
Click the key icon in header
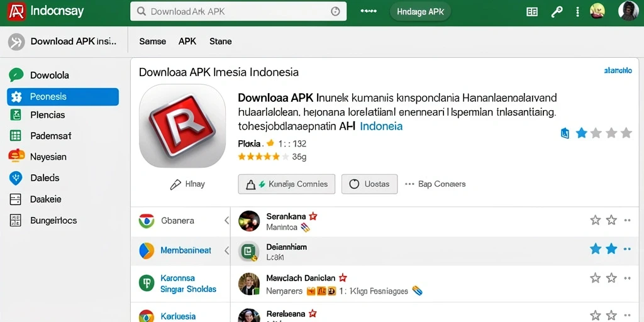click(x=557, y=11)
